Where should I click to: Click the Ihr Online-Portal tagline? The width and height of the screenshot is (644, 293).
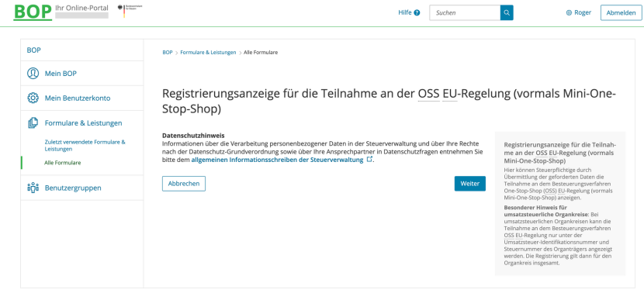[x=81, y=9]
